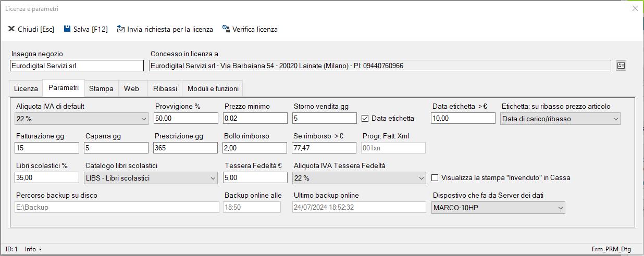Viewport: 644px width, 256px height.
Task: Click the Insegna negozio input field
Action: [x=77, y=66]
